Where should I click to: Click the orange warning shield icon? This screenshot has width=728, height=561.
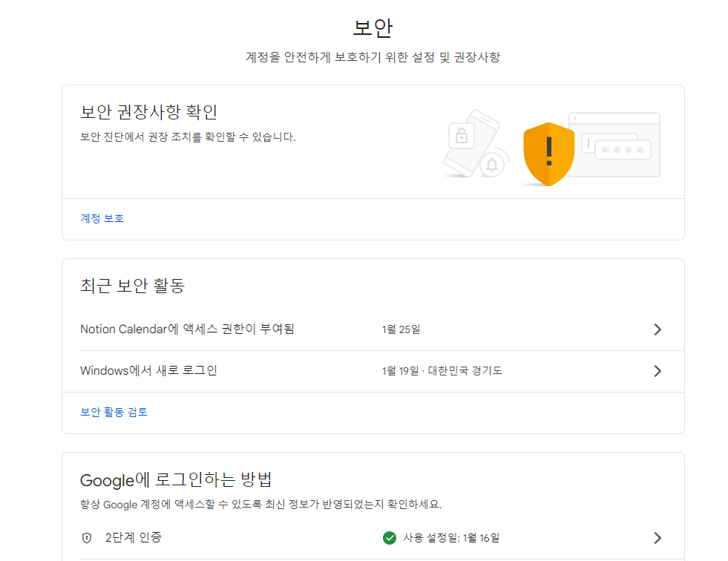[x=549, y=154]
